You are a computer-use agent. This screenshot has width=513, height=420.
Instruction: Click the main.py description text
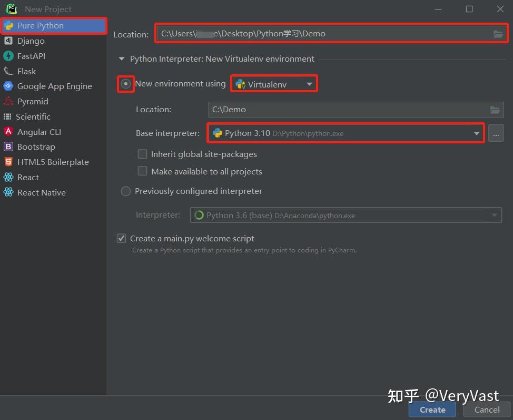(x=244, y=250)
